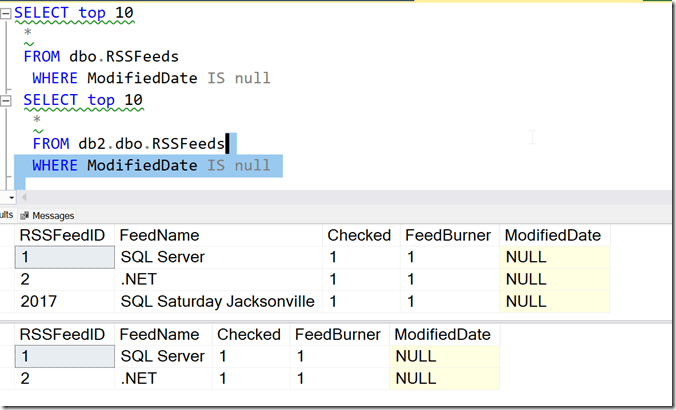Switch to the Messages tab

coord(47,216)
